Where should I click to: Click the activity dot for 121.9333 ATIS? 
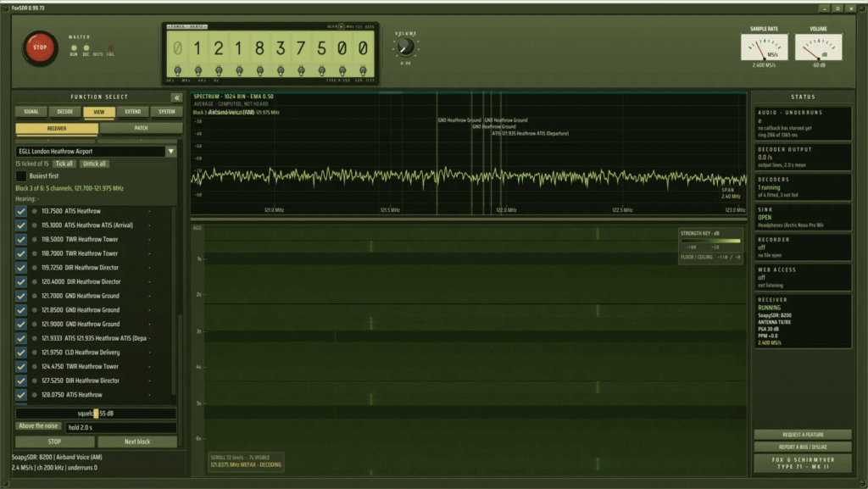click(34, 338)
